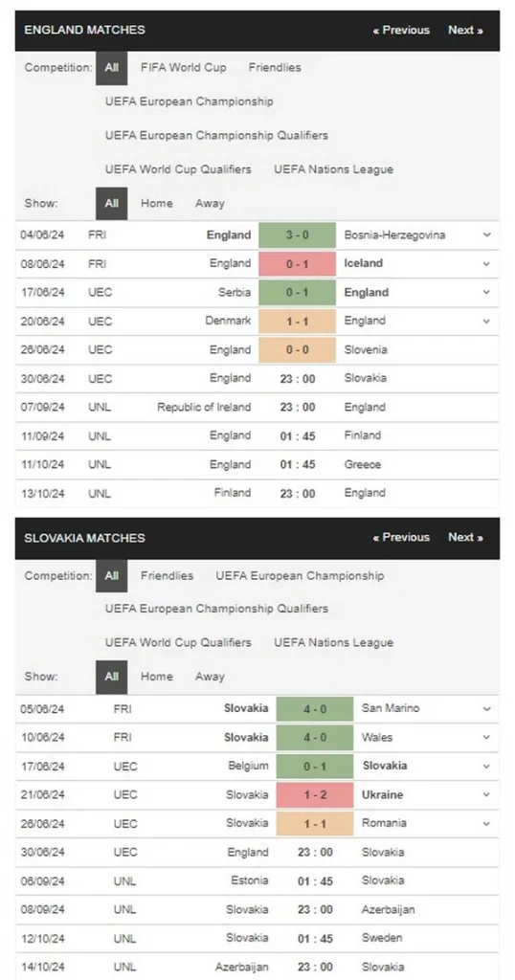
Task: Expand Slovakia vs Ukraine match chevron
Action: point(487,795)
